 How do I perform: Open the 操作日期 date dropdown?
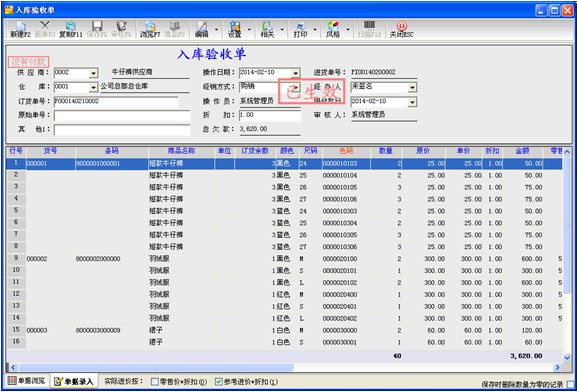[x=296, y=73]
